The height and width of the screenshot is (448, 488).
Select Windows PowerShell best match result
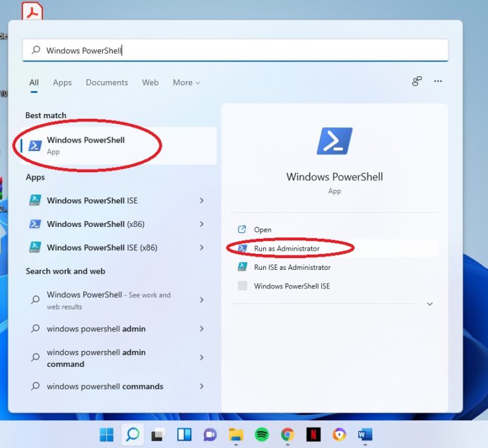point(118,145)
